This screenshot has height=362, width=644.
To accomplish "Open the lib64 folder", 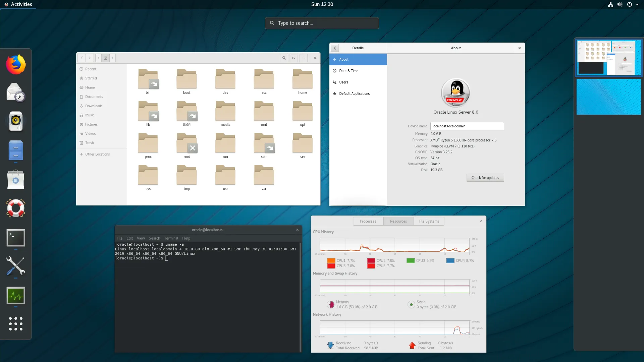I will pyautogui.click(x=187, y=113).
